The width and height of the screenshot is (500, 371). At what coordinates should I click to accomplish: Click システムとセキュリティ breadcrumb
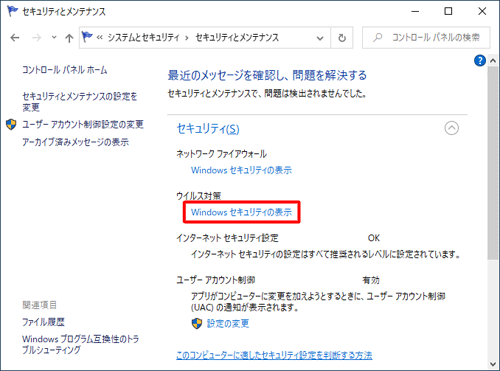pyautogui.click(x=143, y=37)
